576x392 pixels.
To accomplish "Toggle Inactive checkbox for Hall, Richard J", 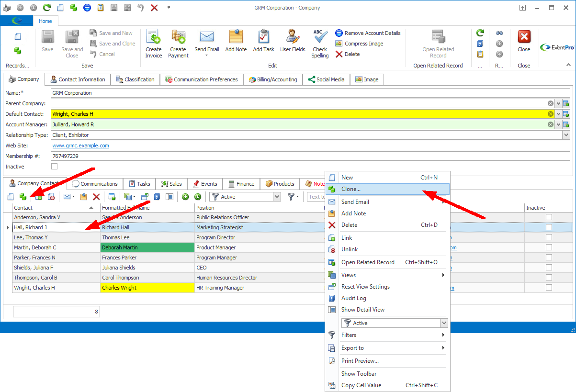I will point(549,227).
